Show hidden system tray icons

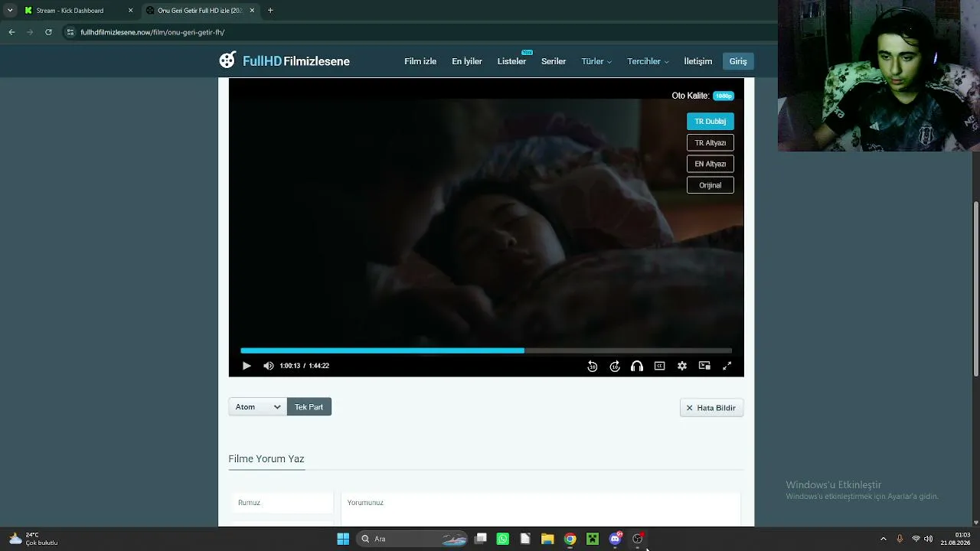point(884,539)
